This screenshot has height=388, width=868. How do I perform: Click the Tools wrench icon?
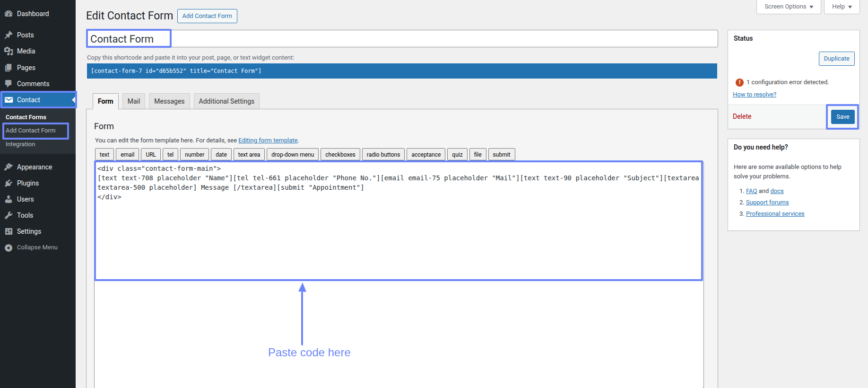tap(9, 215)
